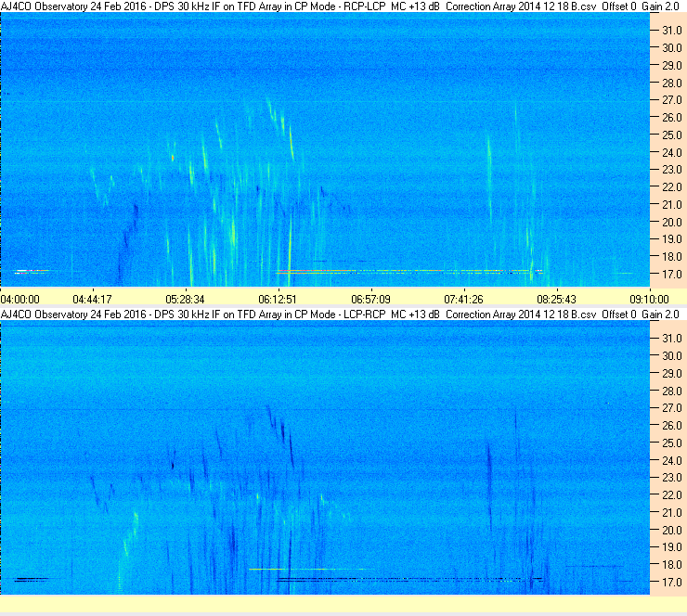Viewport: 687px width, 616px height.
Task: Click the 06:12:51 time axis label
Action: (278, 300)
